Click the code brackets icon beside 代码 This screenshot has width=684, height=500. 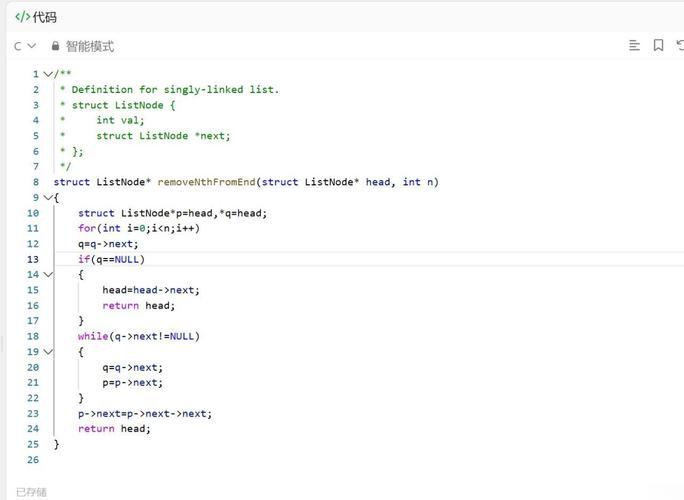[x=22, y=17]
